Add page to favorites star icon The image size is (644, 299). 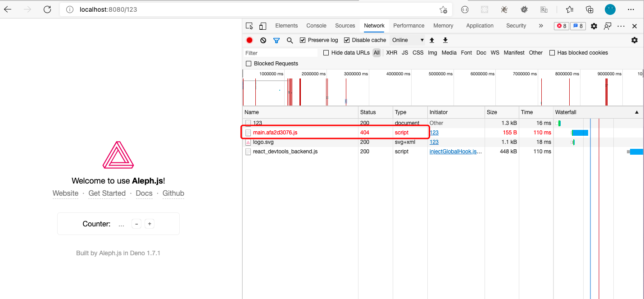click(443, 9)
